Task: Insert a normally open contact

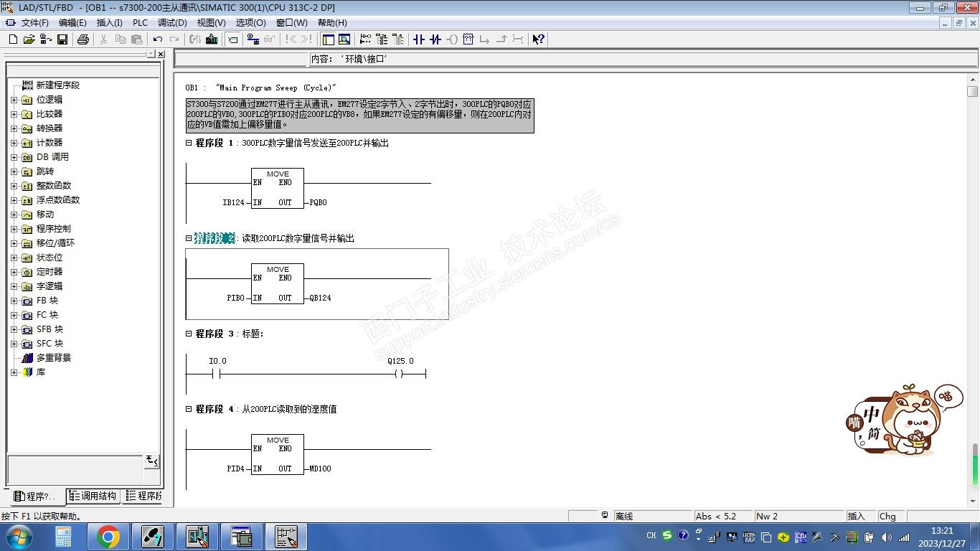Action: (x=419, y=39)
